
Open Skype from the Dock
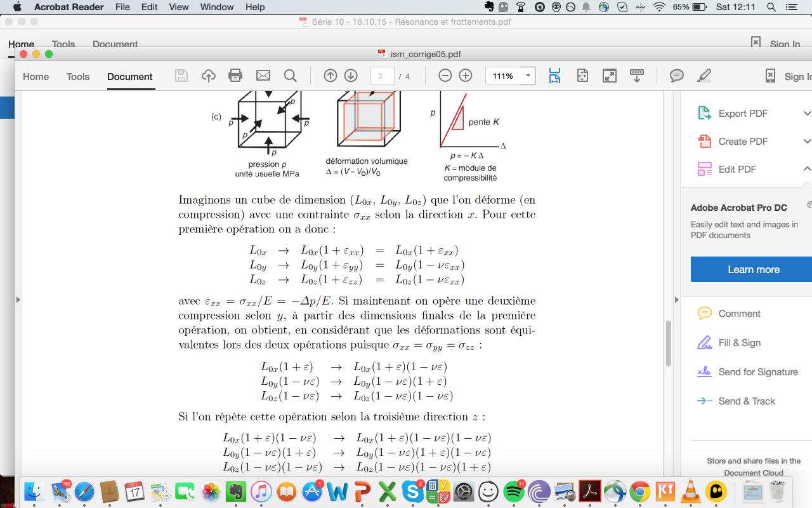coord(412,491)
